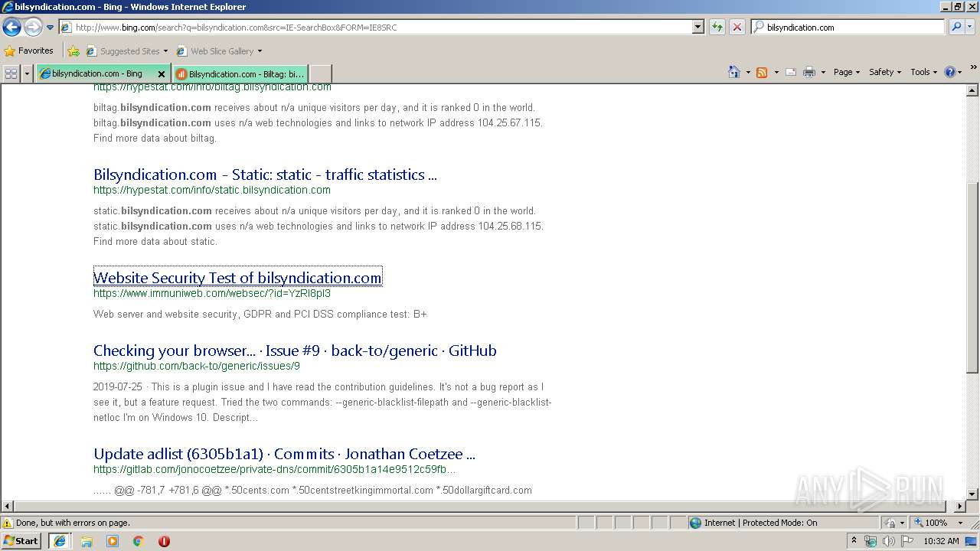
Task: Click the address bar URL field
Action: (375, 27)
